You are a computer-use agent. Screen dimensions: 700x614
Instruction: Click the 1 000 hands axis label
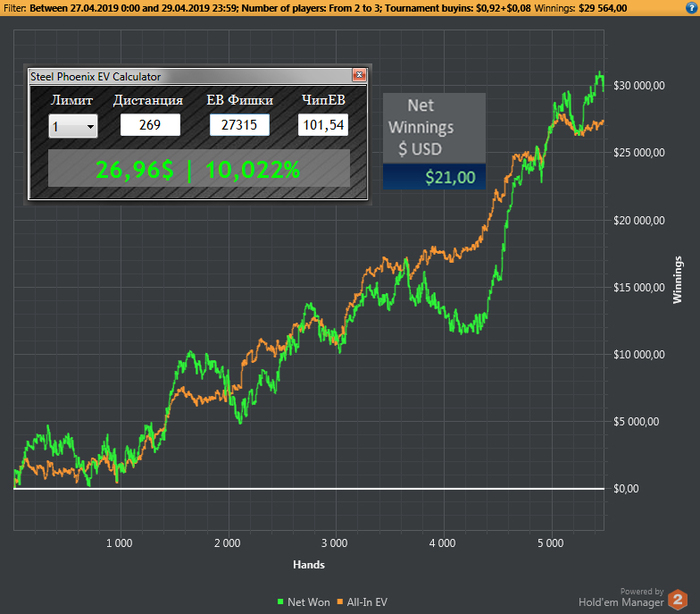[x=119, y=543]
